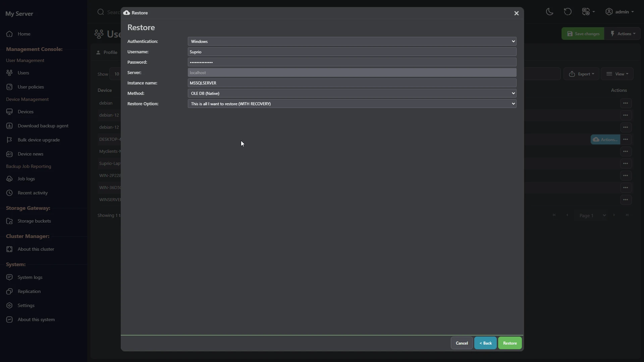Click the Job logs icon

[9, 179]
